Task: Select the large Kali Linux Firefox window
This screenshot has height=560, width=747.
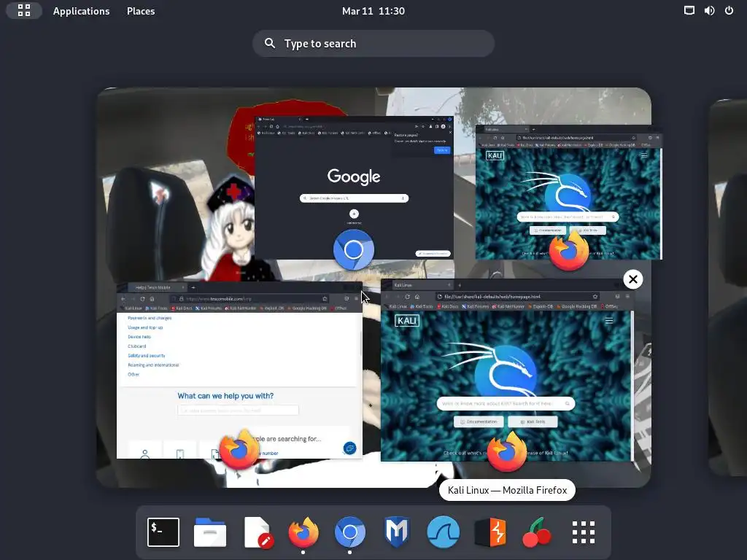Action: (507, 370)
